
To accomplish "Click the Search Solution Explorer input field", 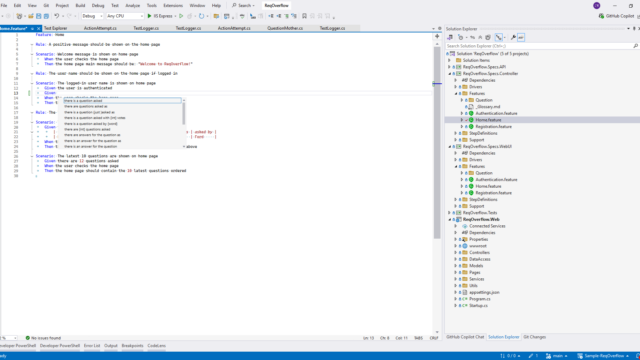I will pos(539,46).
